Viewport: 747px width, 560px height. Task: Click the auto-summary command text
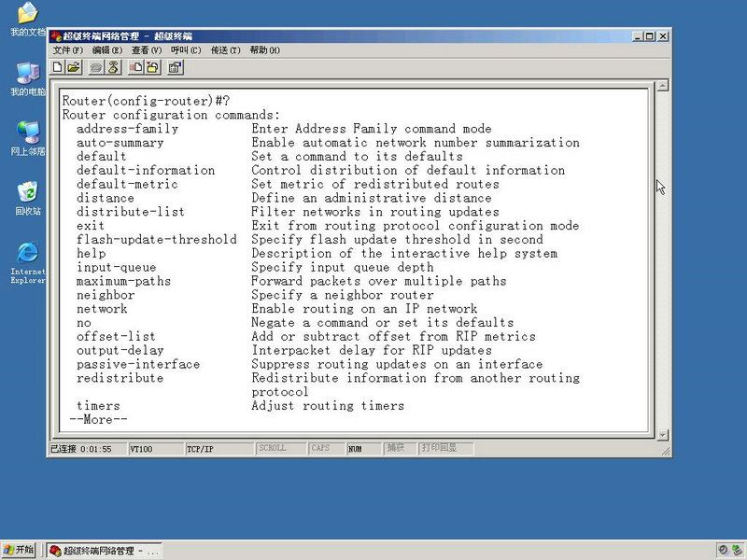pyautogui.click(x=120, y=143)
